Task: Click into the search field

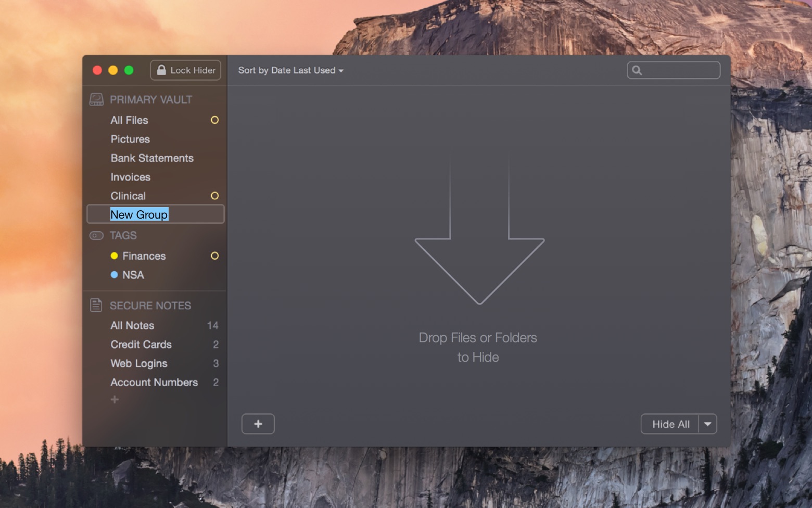Action: [674, 70]
